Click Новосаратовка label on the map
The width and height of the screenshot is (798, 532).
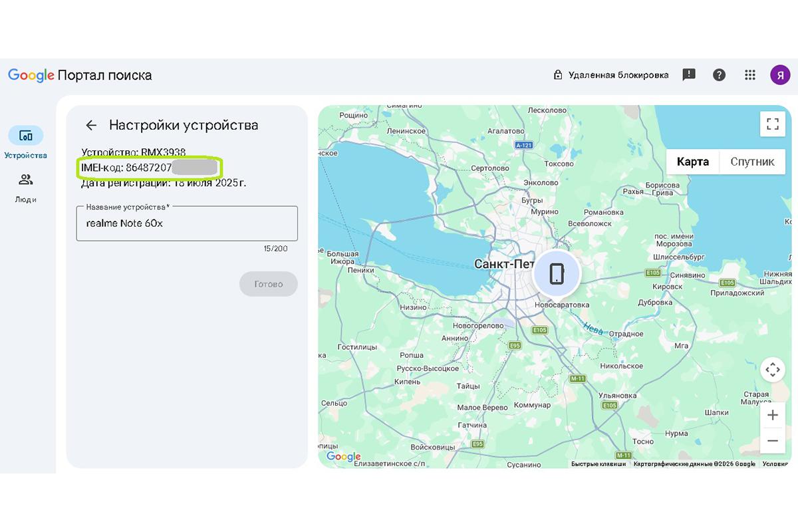pyautogui.click(x=562, y=305)
